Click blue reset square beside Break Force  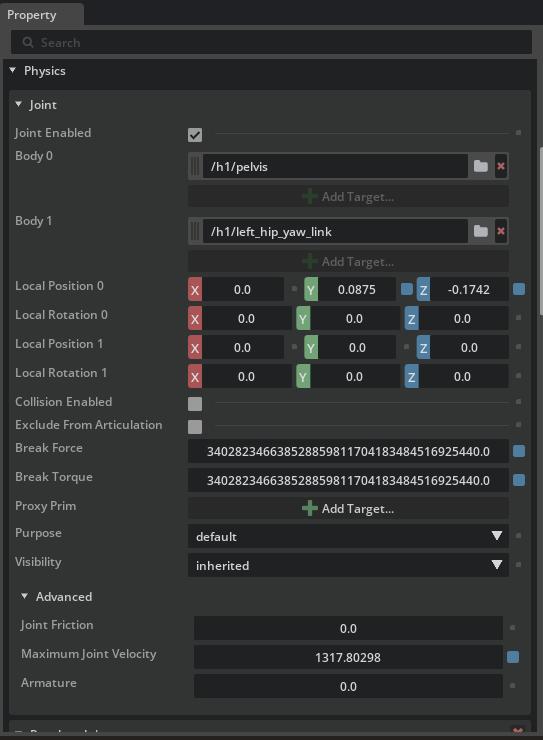(519, 451)
